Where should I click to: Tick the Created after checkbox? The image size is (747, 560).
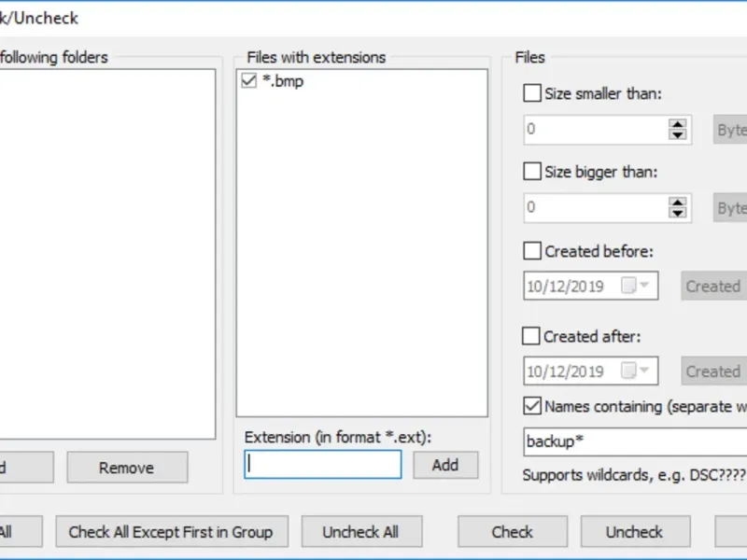(x=532, y=336)
